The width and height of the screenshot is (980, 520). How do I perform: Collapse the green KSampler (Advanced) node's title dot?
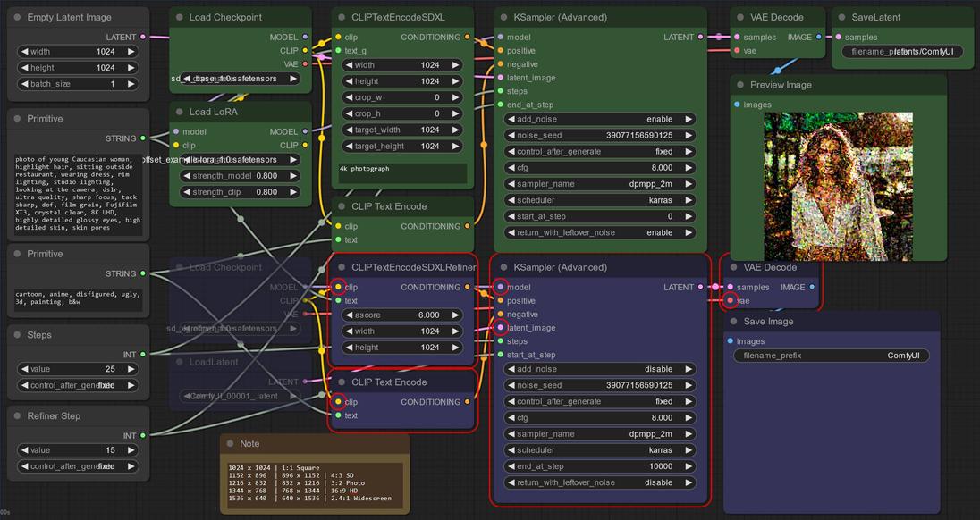[503, 18]
